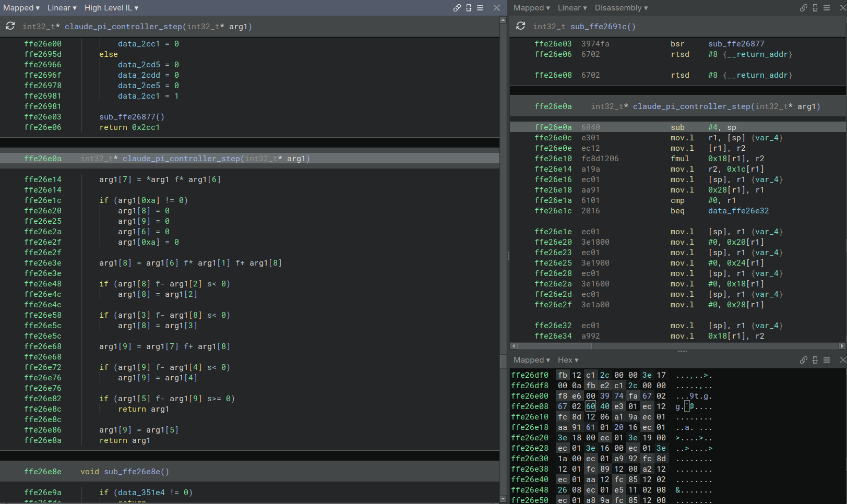The width and height of the screenshot is (847, 504).
Task: Open the Mapped dropdown in the Hex pane
Action: (532, 360)
